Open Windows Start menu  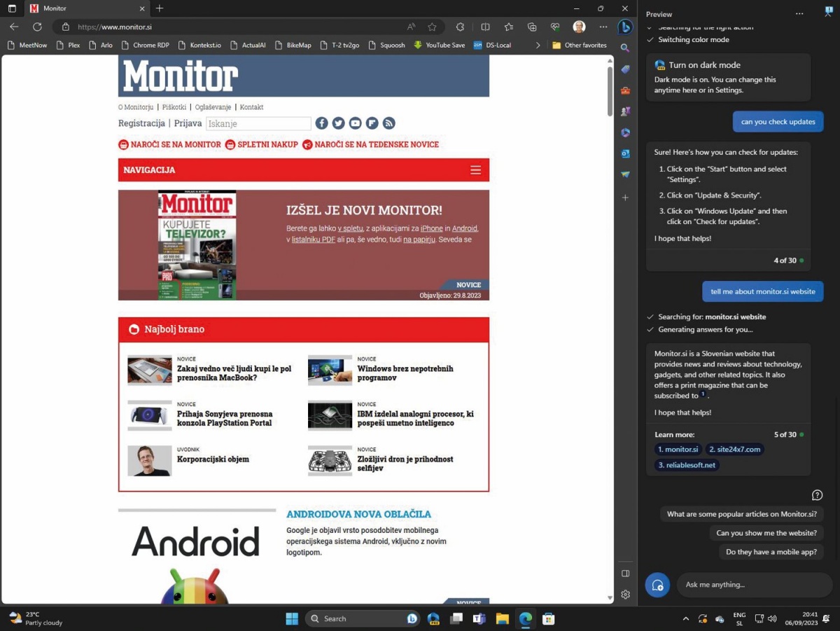(292, 619)
